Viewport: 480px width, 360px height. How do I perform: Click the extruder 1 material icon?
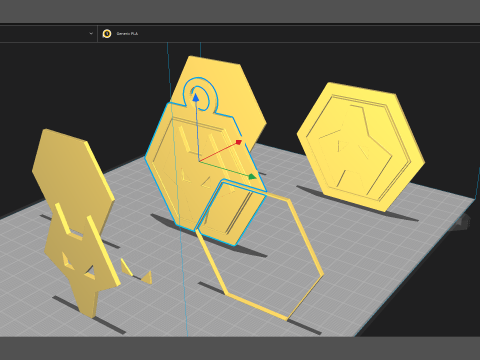point(107,34)
